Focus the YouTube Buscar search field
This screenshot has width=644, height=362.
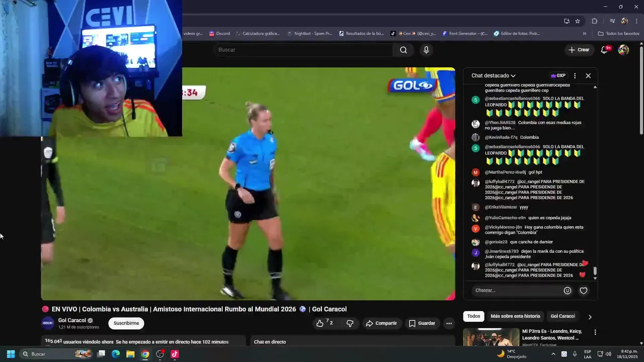(x=303, y=50)
